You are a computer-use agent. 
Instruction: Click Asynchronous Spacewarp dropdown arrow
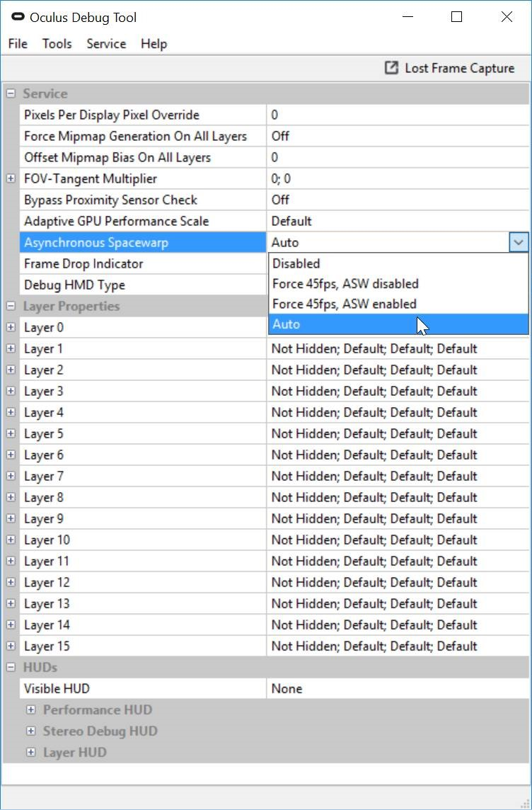coord(519,242)
